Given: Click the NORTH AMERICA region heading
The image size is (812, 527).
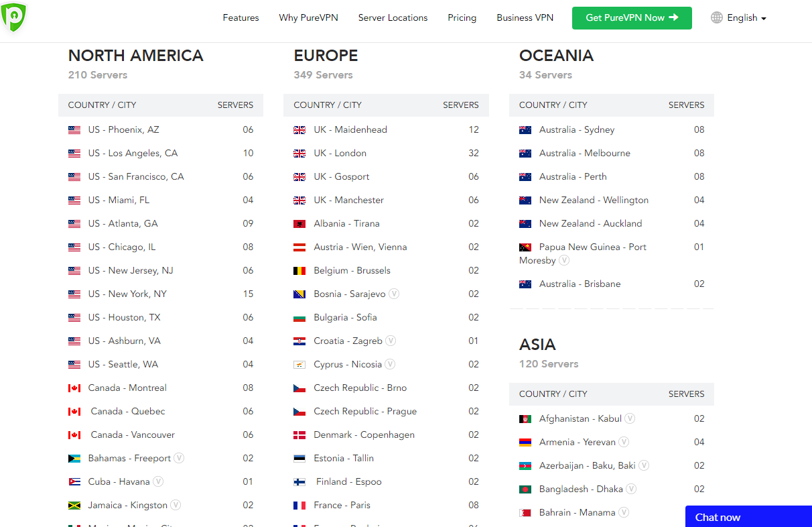Looking at the screenshot, I should (136, 56).
